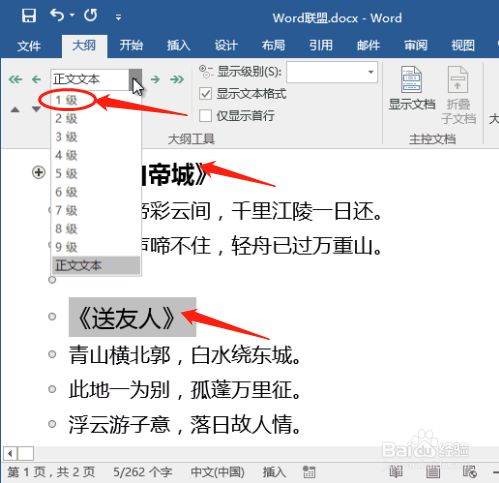Click the 插入 mode indicator in status bar
Viewport: 499px width, 483px height.
(x=274, y=472)
